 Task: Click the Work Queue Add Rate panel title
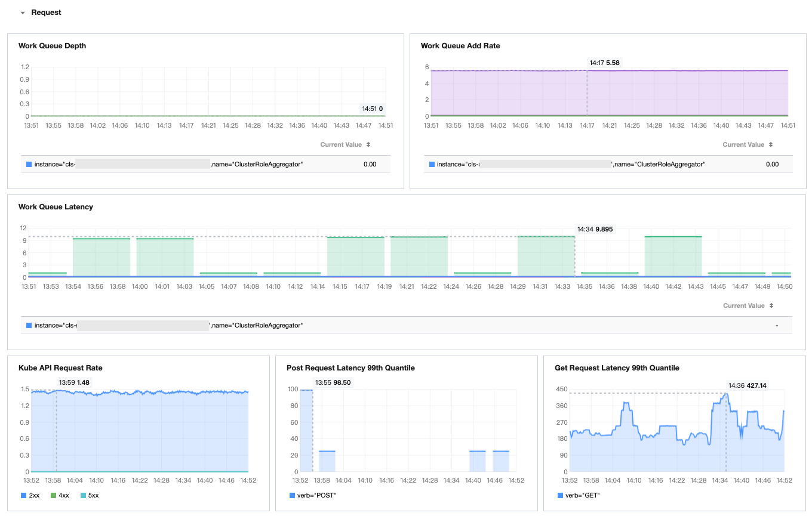460,46
